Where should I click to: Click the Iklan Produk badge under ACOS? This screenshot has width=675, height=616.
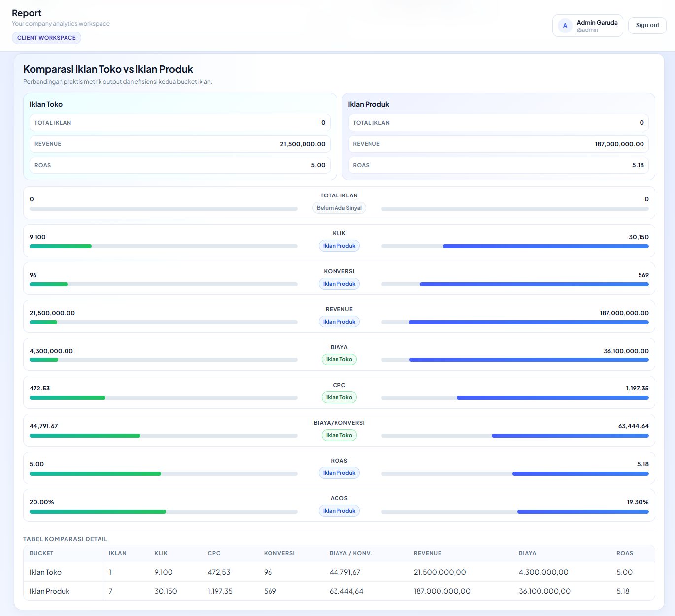tap(339, 511)
